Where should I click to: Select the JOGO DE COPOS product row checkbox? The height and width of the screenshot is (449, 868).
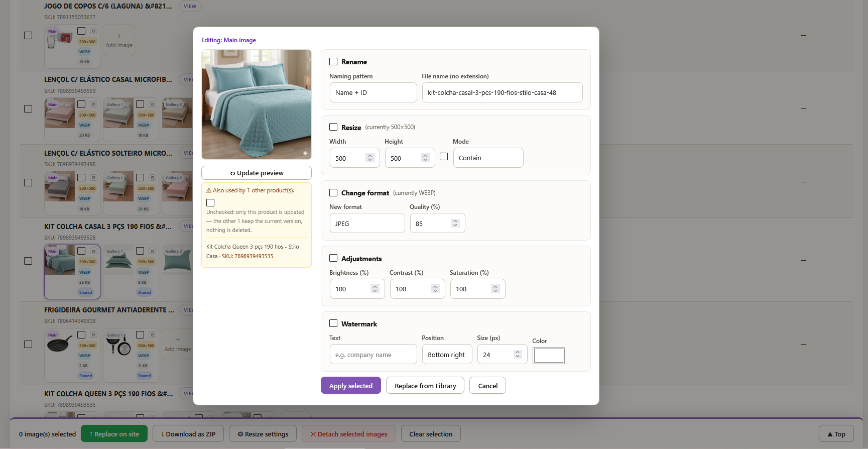click(28, 36)
